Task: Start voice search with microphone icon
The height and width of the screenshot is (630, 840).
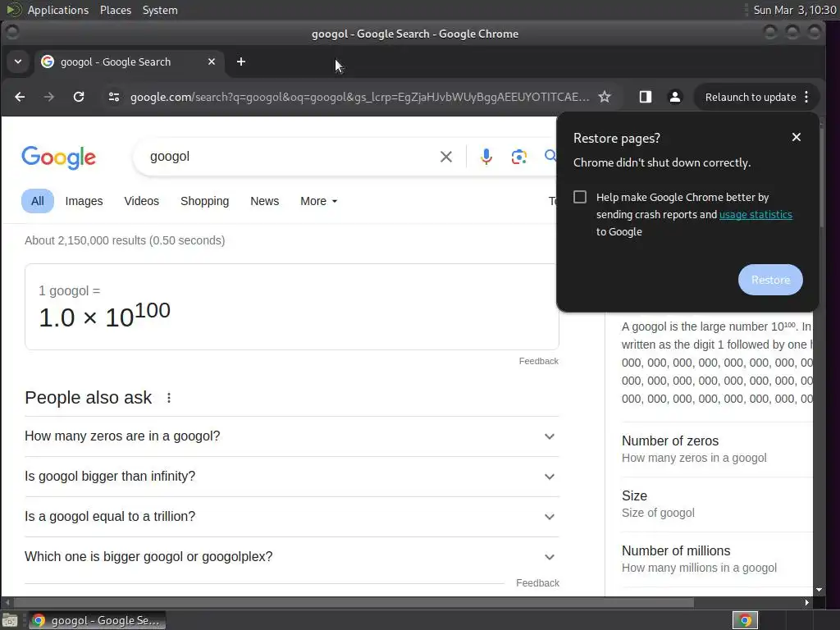Action: (x=486, y=157)
